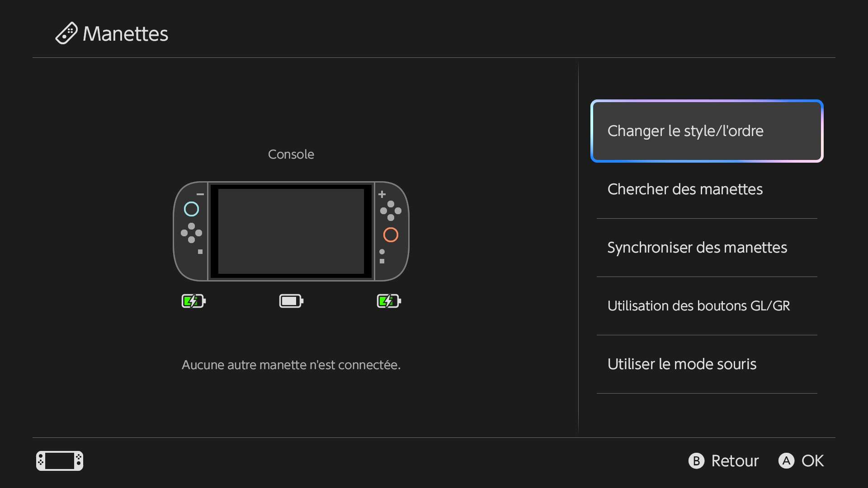
Task: Click 'Aucune autre manette n'est connectée.' text
Action: pos(291,365)
